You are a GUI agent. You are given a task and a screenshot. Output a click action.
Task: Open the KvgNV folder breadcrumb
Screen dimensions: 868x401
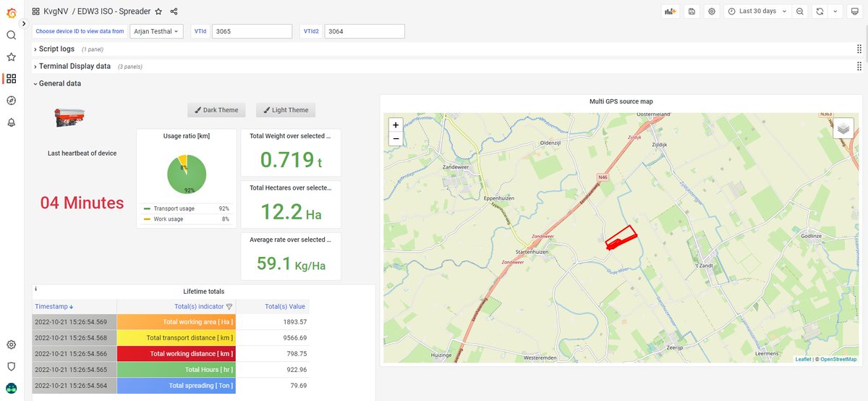56,12
